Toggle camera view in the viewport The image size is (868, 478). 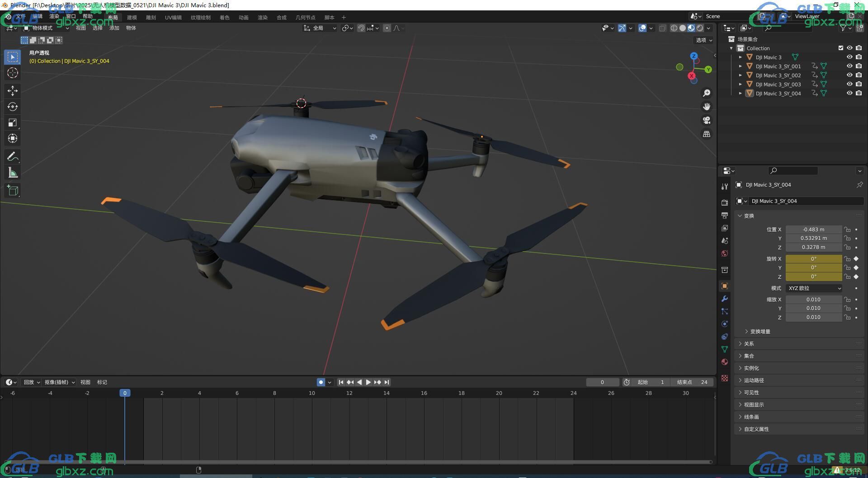point(707,120)
